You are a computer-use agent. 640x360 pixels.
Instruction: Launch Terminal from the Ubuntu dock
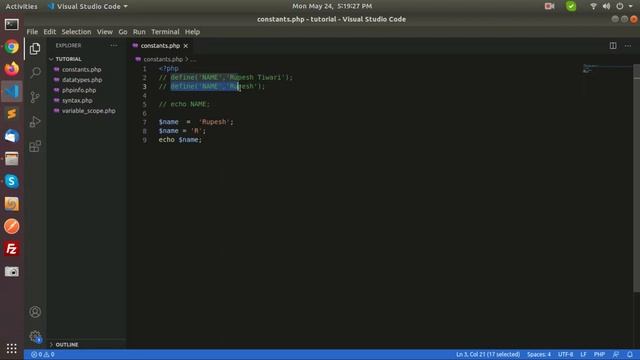tap(11, 24)
